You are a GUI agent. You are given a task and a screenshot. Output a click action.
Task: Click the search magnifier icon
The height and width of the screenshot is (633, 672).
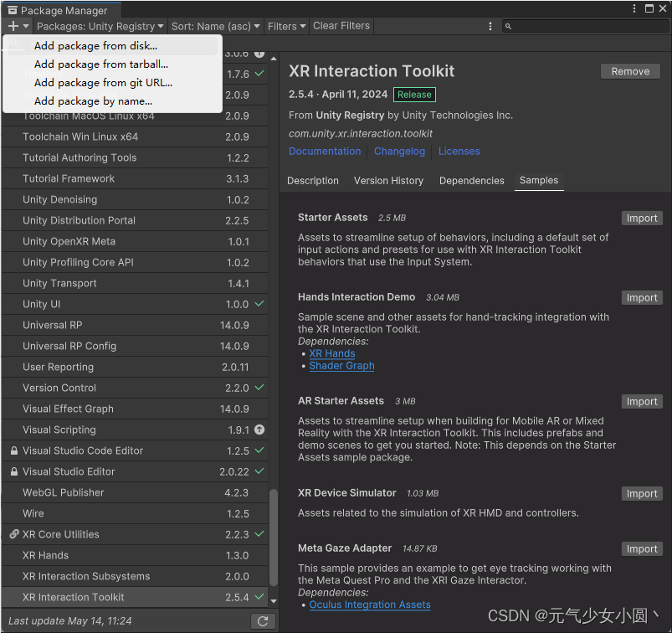click(508, 27)
